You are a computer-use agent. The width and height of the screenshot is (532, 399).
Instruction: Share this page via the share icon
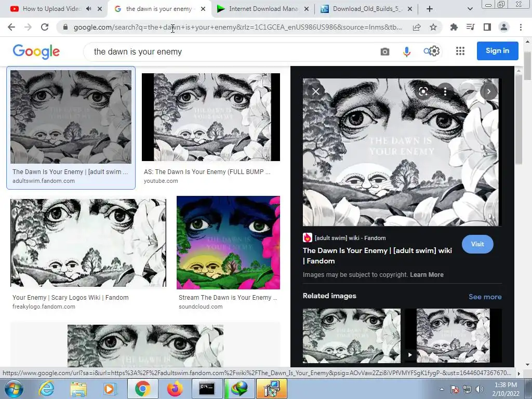click(417, 27)
